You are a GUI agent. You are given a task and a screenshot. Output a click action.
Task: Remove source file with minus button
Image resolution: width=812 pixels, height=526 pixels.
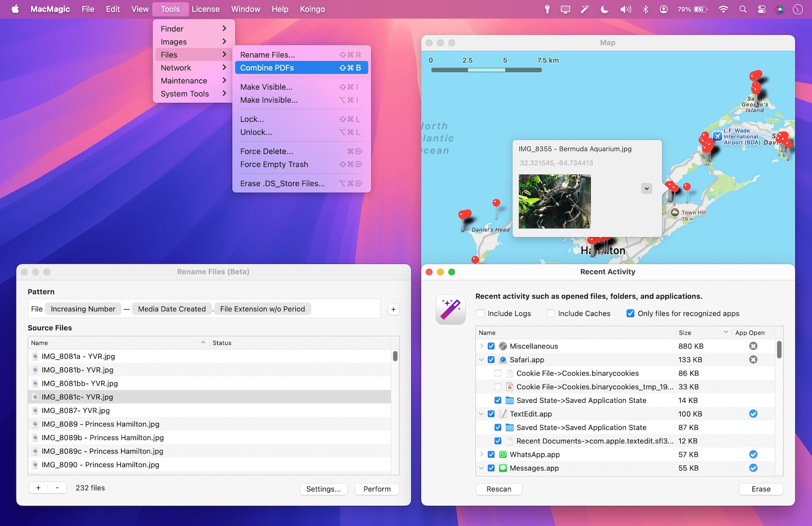[x=57, y=487]
